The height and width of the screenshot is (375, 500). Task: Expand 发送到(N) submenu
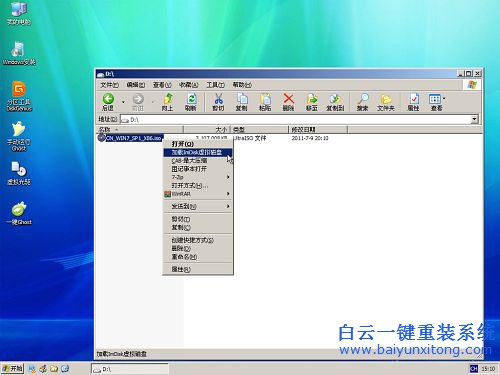(x=197, y=206)
